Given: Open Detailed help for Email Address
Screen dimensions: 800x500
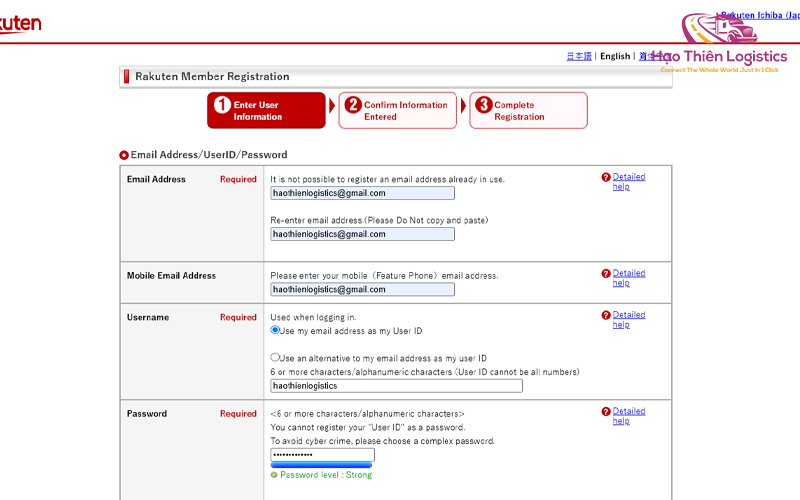Looking at the screenshot, I should pyautogui.click(x=629, y=182).
